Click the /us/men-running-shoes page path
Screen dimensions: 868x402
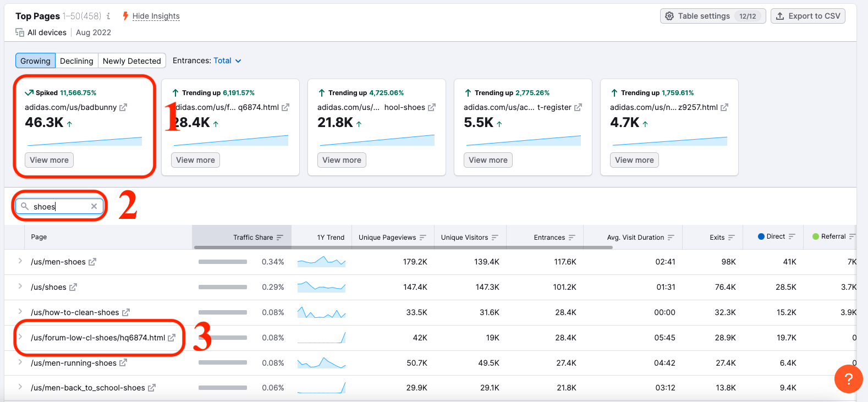click(x=74, y=363)
